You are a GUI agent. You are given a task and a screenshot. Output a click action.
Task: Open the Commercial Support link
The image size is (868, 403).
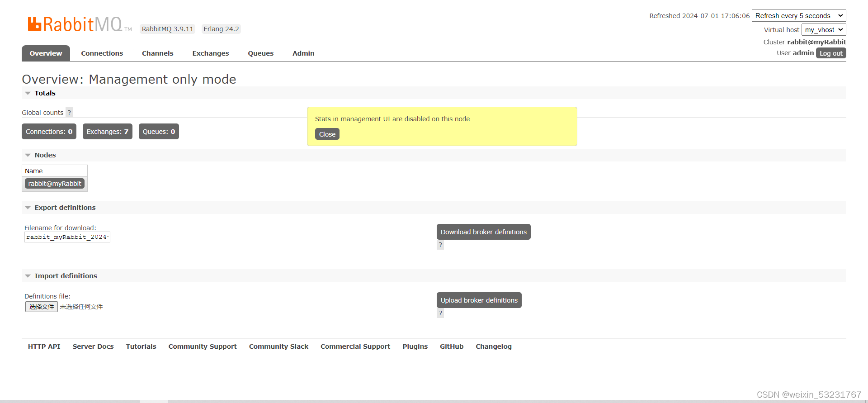tap(355, 346)
